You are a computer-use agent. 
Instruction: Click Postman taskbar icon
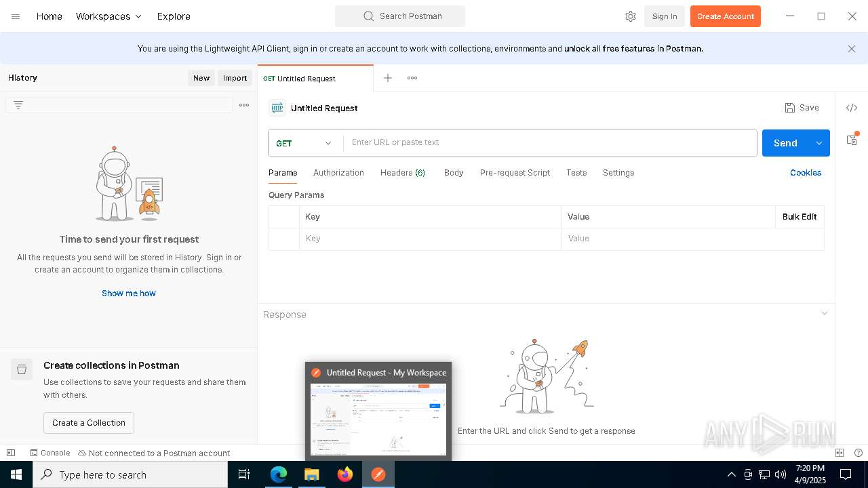(378, 474)
